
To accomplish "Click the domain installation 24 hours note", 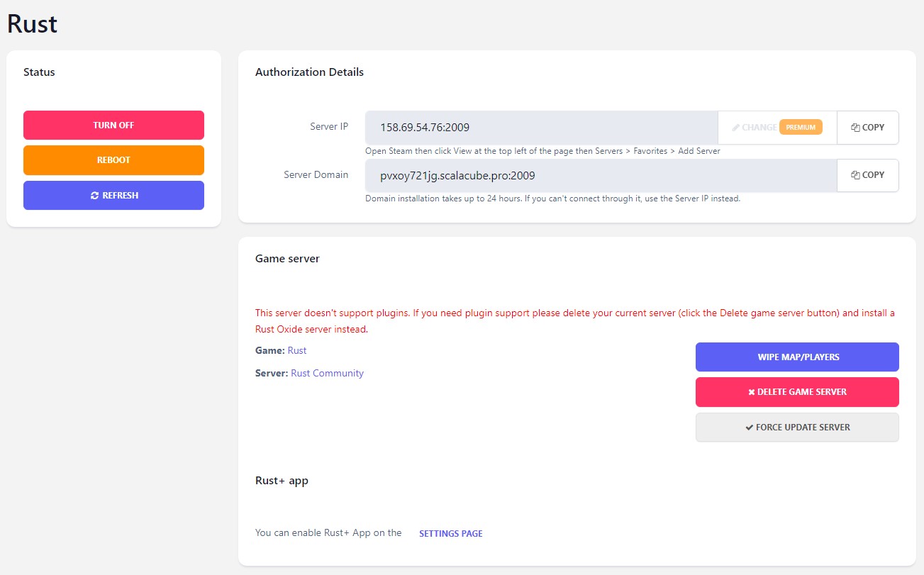I will tap(552, 199).
